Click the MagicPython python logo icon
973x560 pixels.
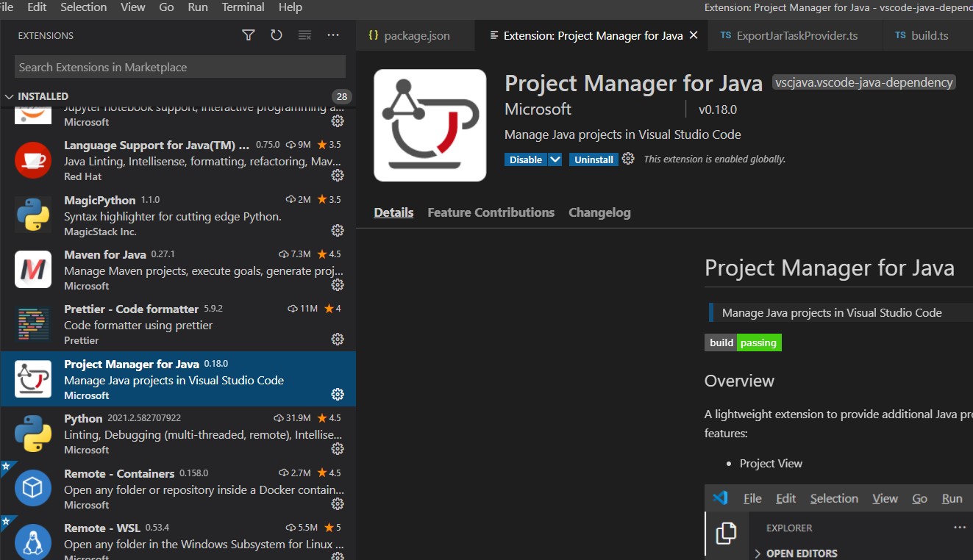(33, 215)
